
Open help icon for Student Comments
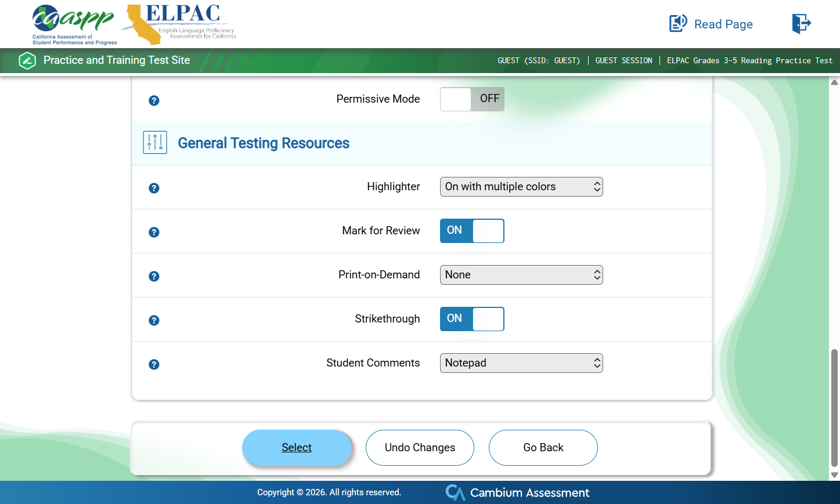pos(154,364)
